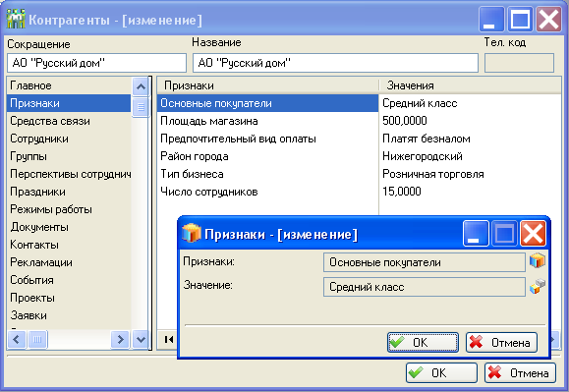Click the Признаки dialog title icon
The width and height of the screenshot is (569, 392).
click(x=192, y=233)
